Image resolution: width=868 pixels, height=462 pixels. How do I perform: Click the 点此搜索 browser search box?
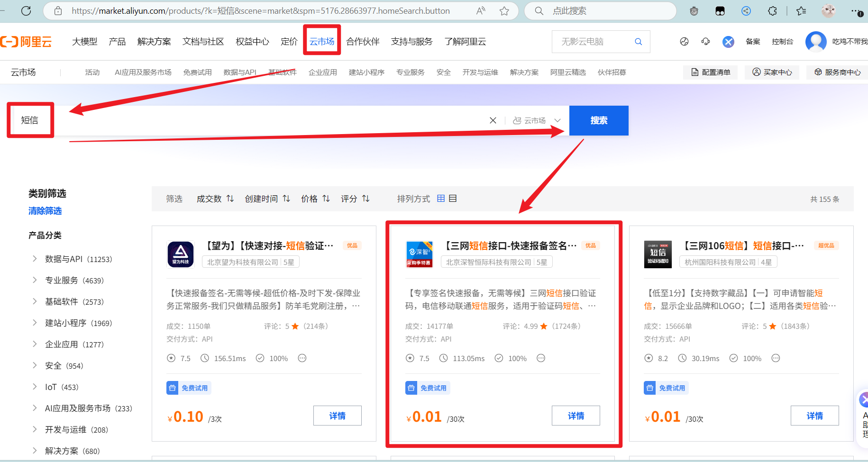pyautogui.click(x=600, y=10)
